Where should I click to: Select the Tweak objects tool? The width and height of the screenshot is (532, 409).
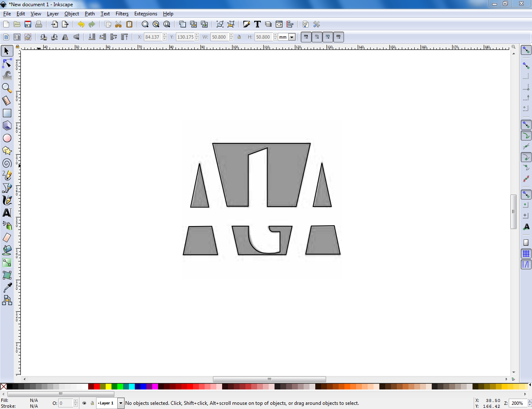7,76
